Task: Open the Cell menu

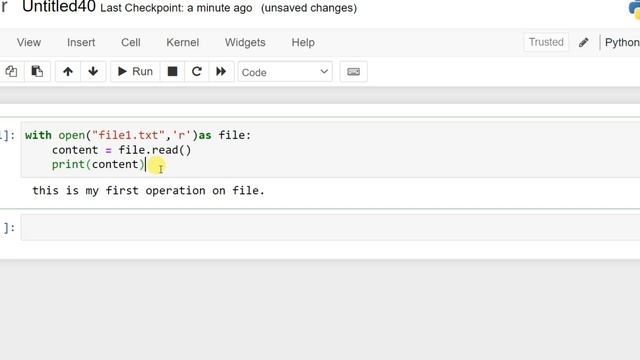Action: (131, 42)
